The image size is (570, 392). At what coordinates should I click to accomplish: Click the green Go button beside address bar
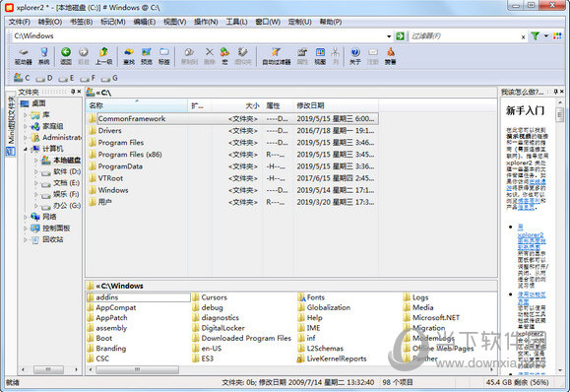(x=400, y=36)
